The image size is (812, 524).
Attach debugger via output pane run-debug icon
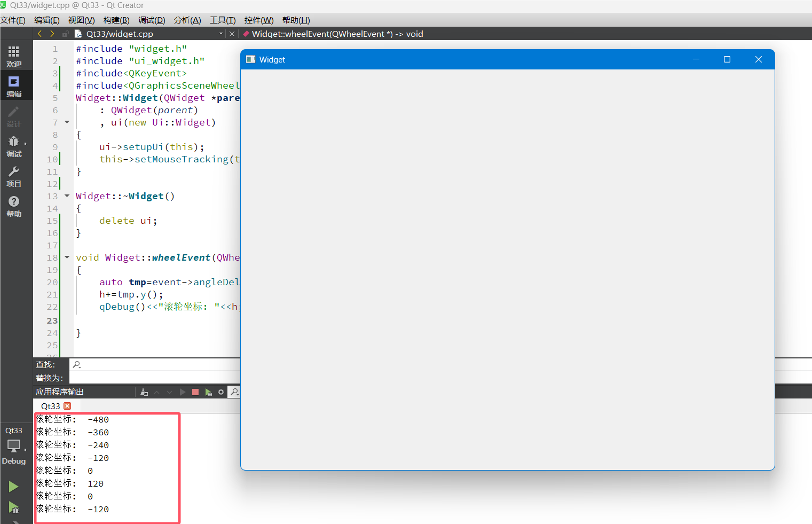coord(208,392)
